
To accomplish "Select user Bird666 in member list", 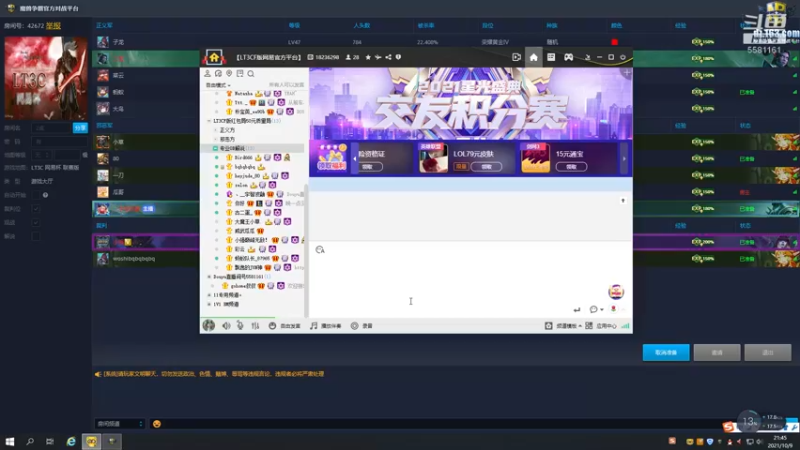I will pos(243,158).
